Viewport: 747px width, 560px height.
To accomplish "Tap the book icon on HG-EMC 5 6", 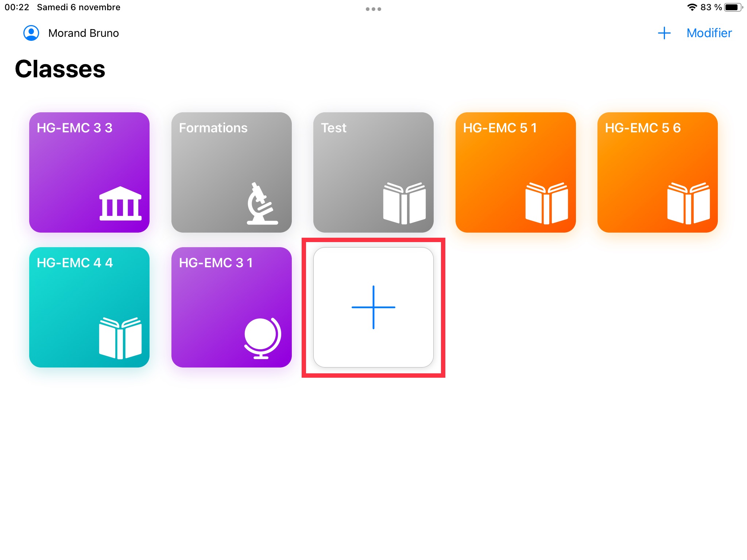I will [x=688, y=203].
